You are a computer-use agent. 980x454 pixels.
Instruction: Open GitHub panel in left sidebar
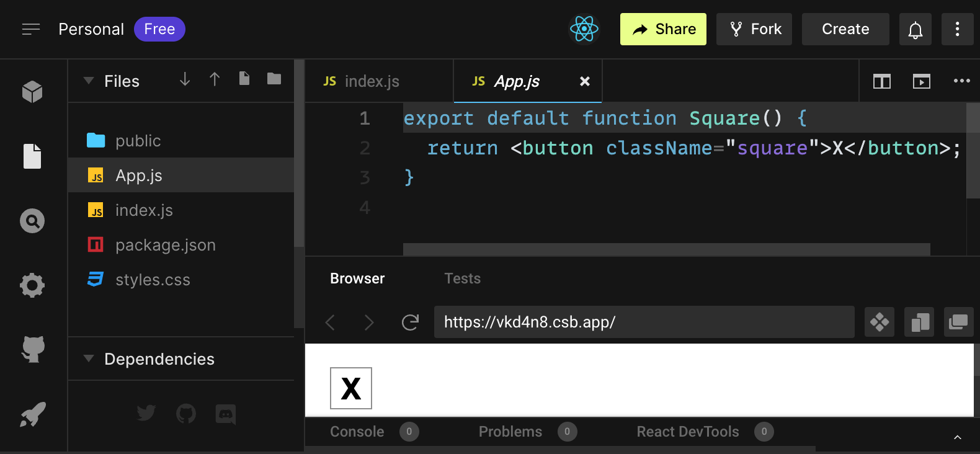(x=32, y=349)
